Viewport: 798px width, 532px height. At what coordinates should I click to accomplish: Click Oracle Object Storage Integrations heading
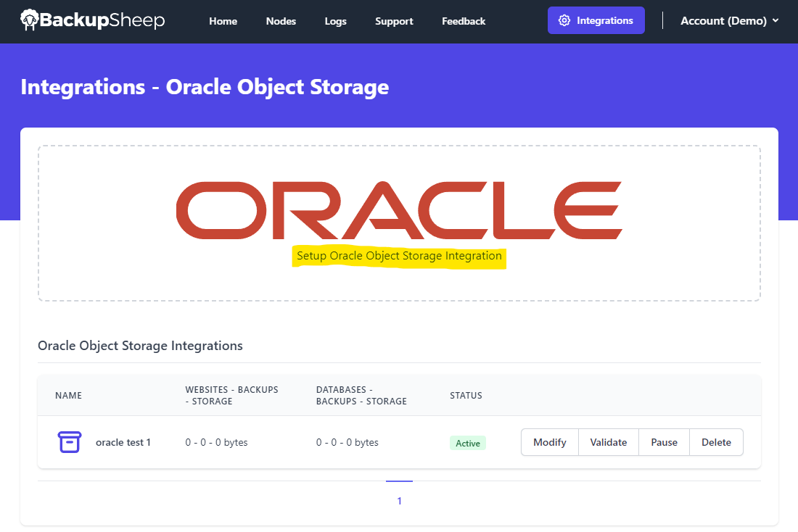pos(140,345)
